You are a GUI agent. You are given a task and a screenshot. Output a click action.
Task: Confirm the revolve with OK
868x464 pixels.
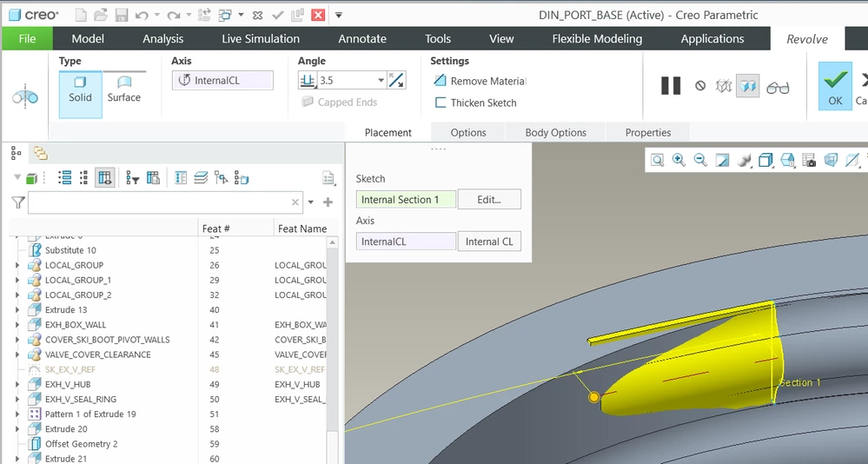835,86
